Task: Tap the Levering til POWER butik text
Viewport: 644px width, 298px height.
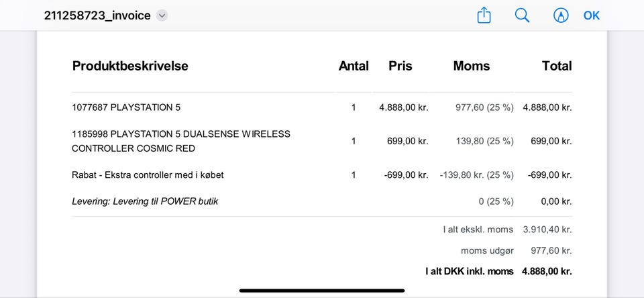Action: pos(145,201)
